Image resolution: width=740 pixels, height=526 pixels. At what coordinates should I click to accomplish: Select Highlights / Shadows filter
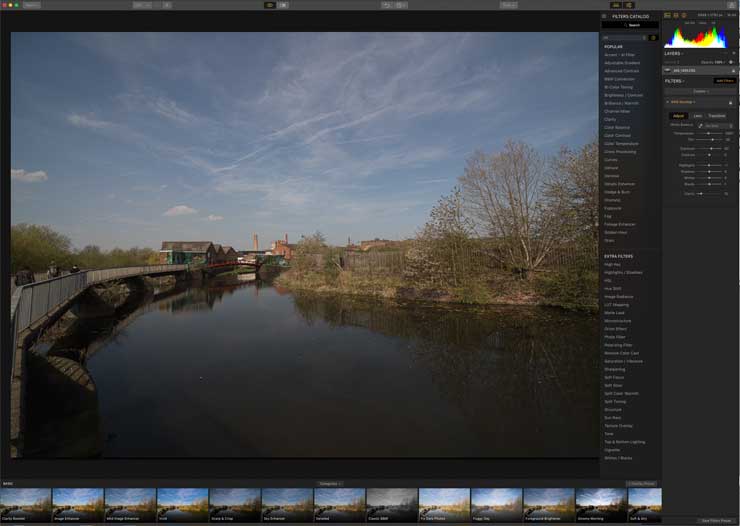click(623, 273)
